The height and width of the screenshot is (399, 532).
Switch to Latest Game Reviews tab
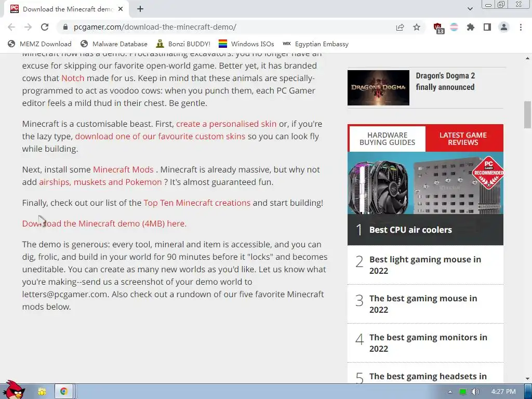click(x=463, y=139)
